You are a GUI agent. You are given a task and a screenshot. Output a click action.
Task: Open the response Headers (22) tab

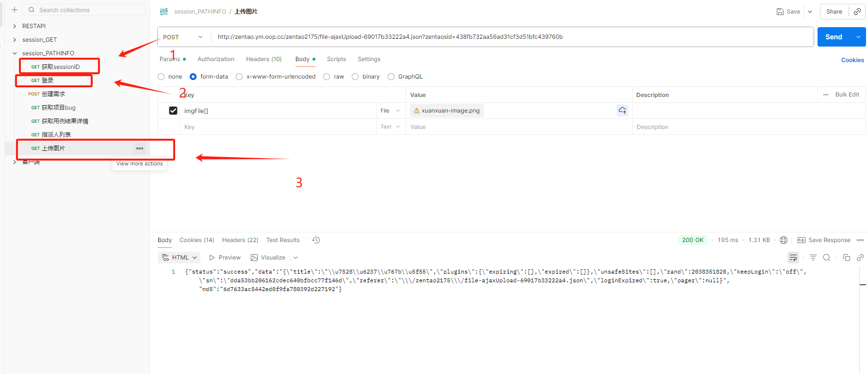coord(240,240)
